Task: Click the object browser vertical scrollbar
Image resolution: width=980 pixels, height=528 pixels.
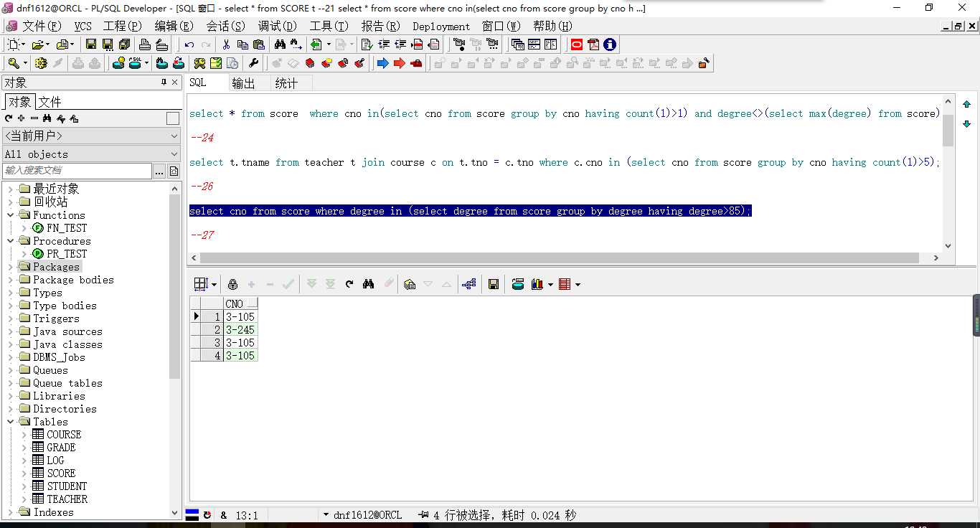Action: (x=175, y=287)
